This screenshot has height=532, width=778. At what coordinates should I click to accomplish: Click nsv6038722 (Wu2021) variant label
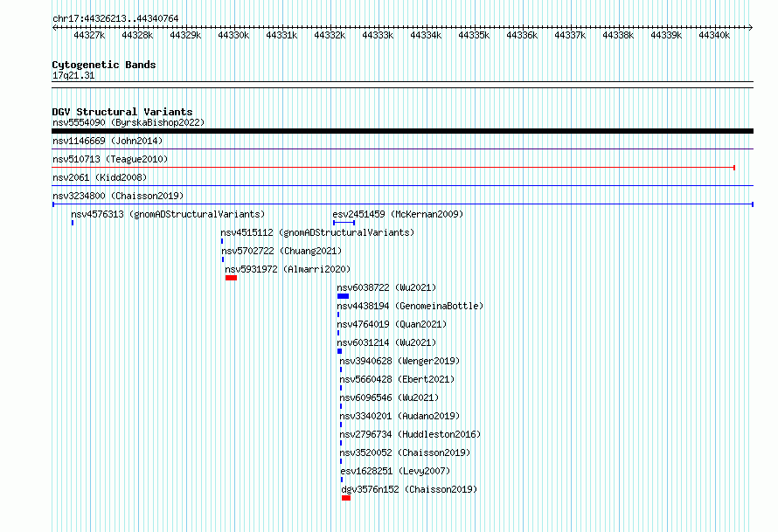(386, 287)
